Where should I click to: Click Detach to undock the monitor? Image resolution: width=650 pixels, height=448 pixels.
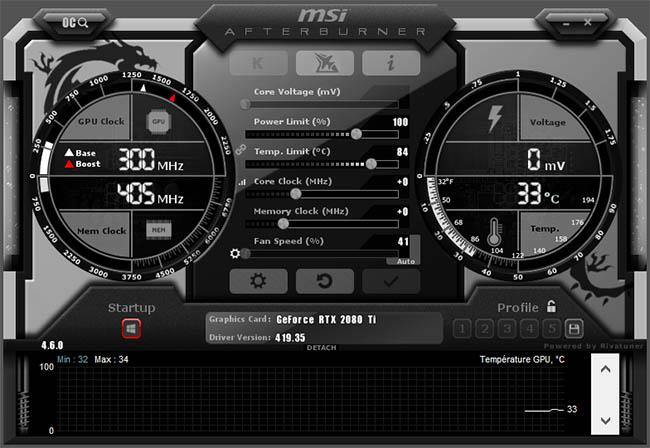[321, 347]
